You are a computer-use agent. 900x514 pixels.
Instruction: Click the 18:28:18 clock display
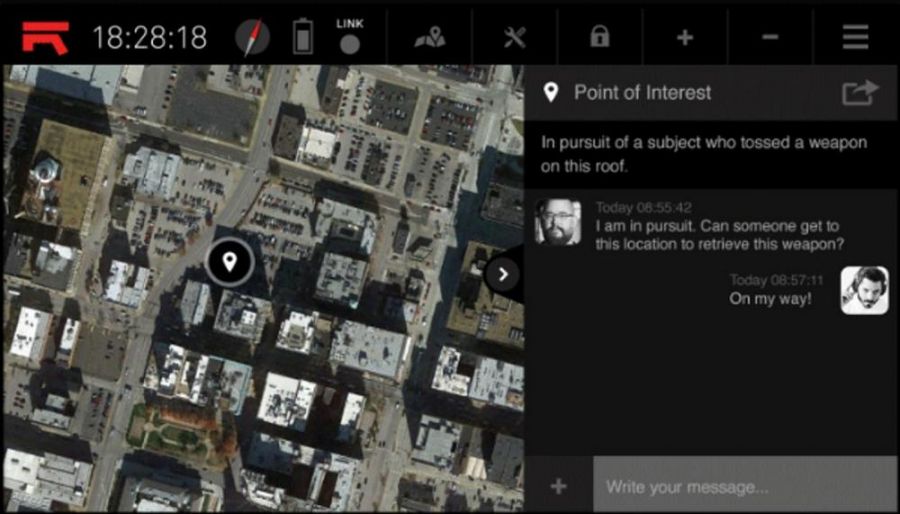click(x=149, y=38)
